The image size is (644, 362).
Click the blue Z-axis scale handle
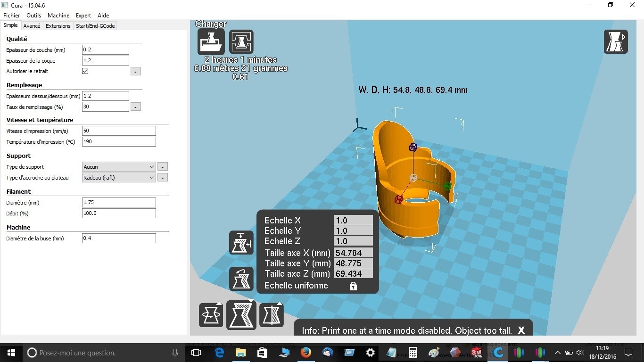[413, 148]
